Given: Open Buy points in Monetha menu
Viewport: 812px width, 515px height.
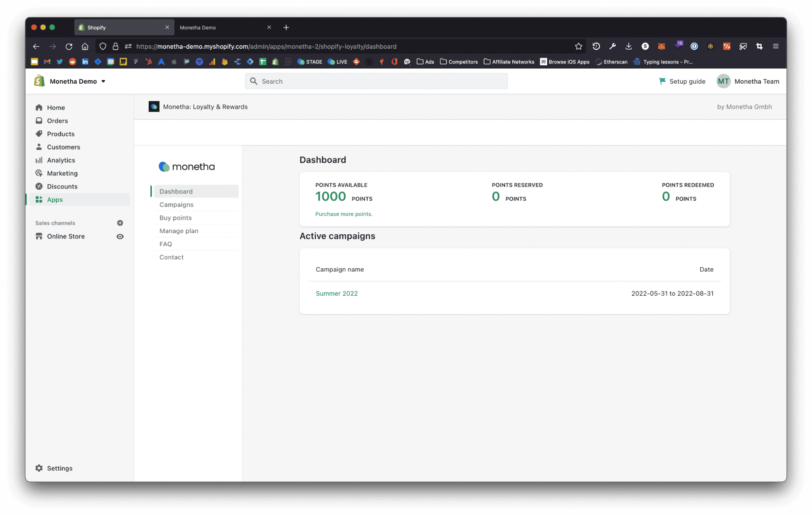Looking at the screenshot, I should (x=196, y=218).
